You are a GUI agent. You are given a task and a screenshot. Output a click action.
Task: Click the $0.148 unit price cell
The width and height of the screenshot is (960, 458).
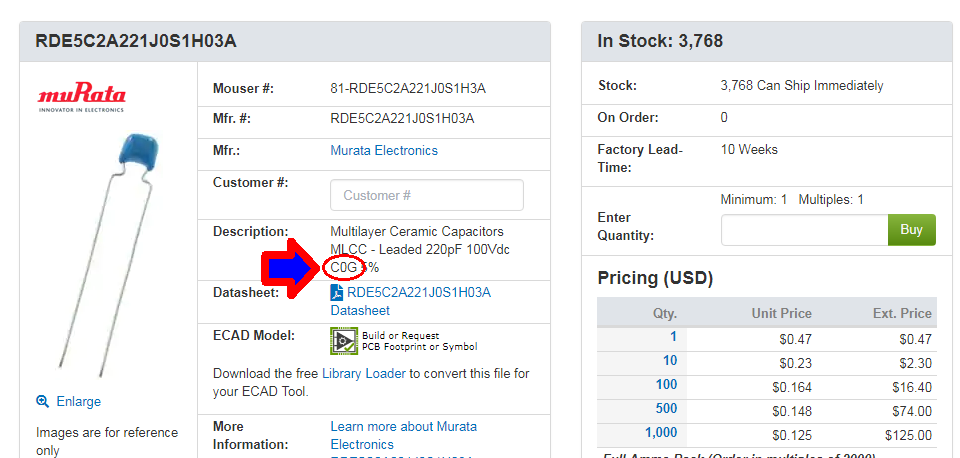point(792,411)
